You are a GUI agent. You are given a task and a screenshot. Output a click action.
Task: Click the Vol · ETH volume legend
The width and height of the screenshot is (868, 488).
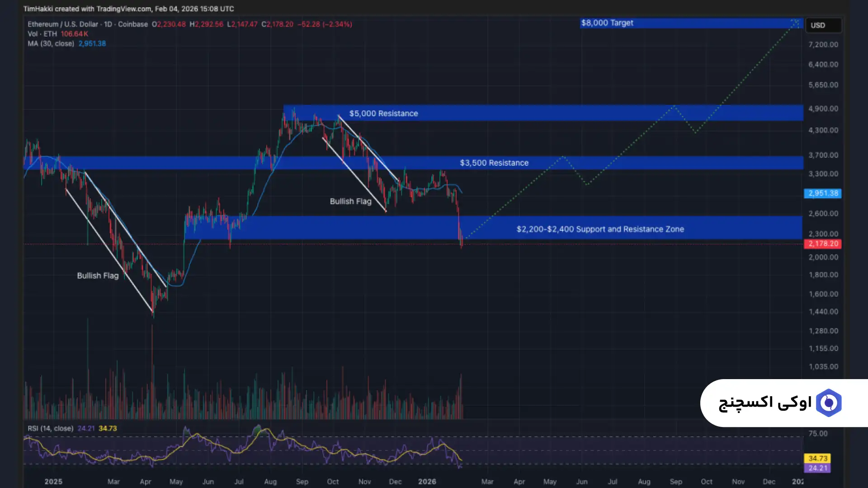pos(42,34)
